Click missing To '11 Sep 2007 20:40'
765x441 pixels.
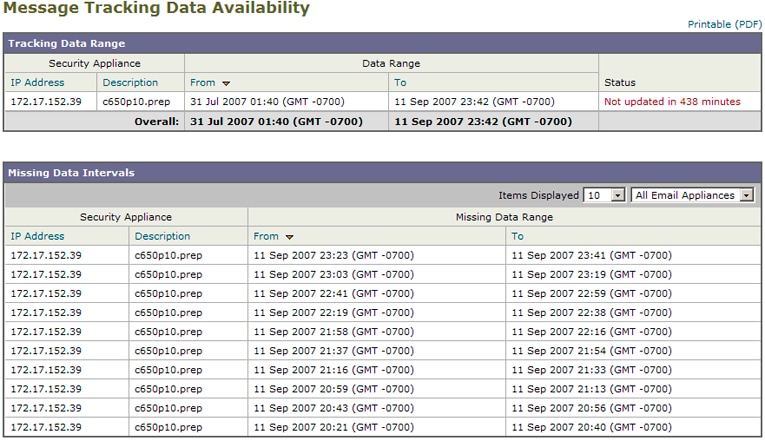coord(591,427)
